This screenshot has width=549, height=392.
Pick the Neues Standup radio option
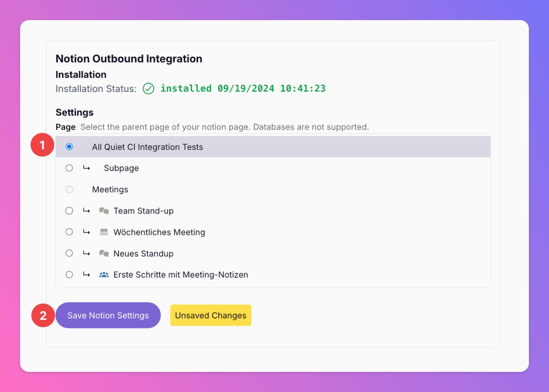click(69, 253)
